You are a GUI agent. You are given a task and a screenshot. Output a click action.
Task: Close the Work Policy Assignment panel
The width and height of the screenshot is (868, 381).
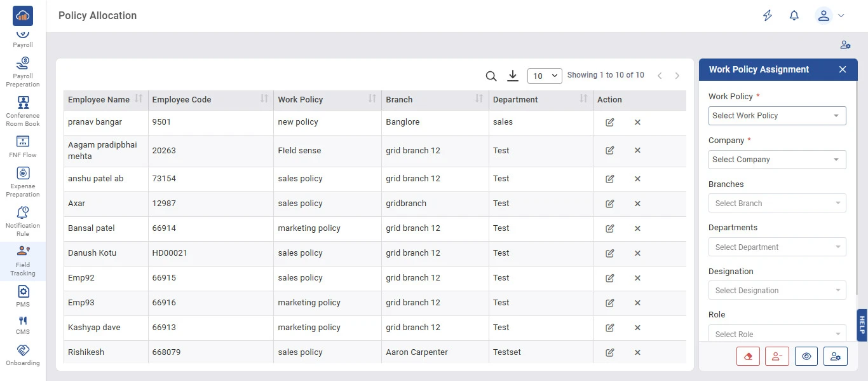pos(843,69)
